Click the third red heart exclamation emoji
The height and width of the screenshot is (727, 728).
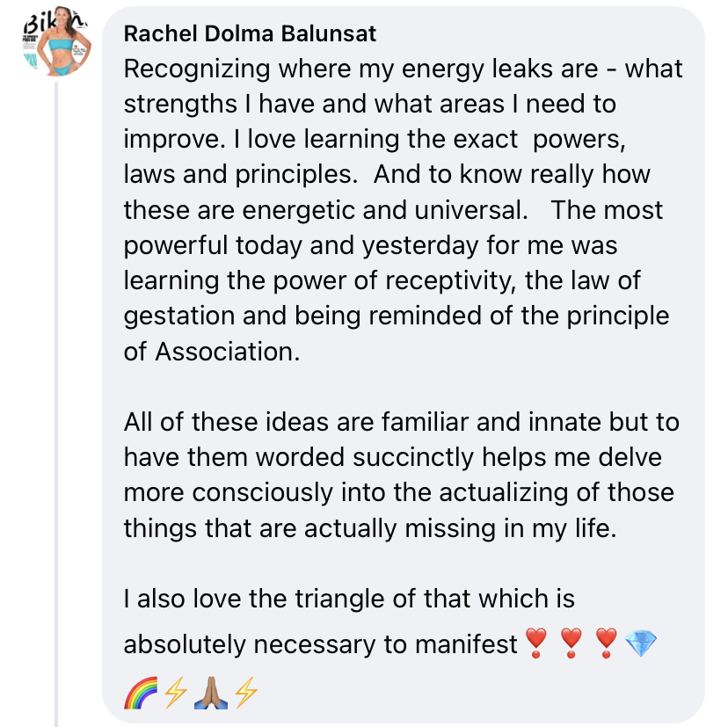[608, 645]
